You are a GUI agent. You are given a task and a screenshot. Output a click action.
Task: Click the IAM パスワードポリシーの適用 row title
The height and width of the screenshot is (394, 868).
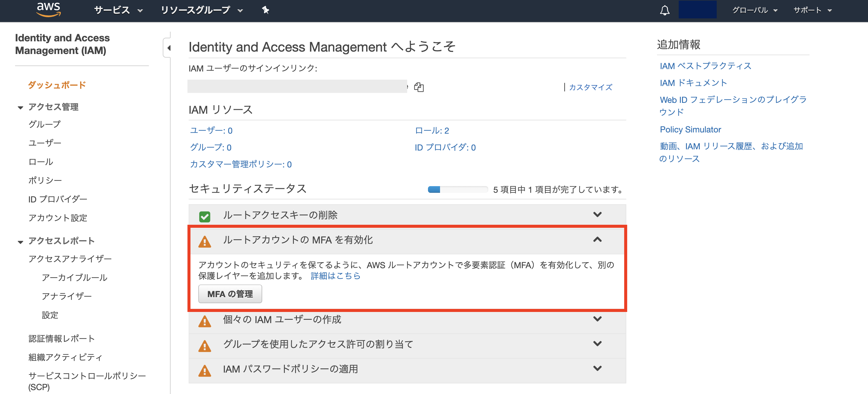click(x=291, y=369)
